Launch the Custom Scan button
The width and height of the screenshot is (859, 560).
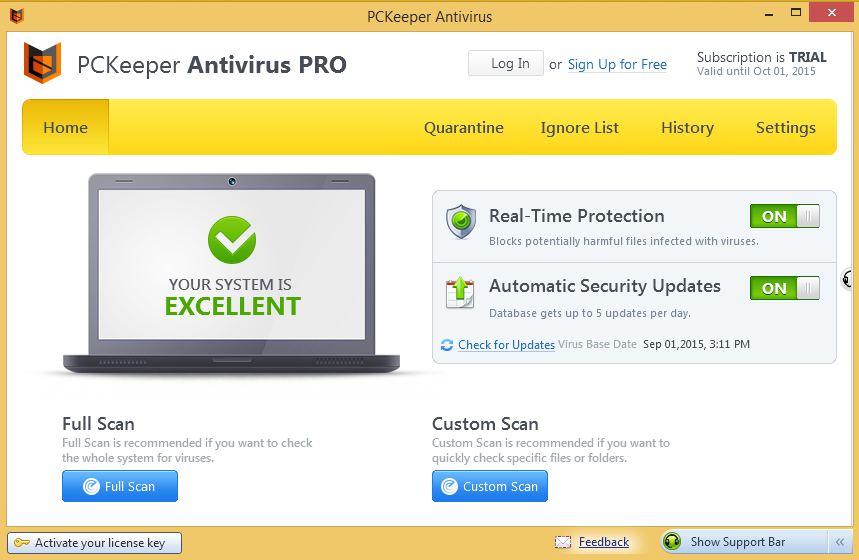489,486
